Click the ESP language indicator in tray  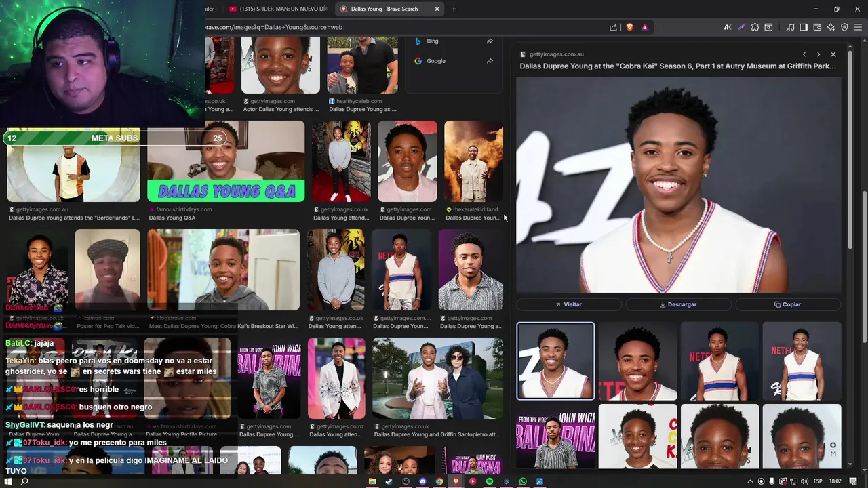click(x=818, y=481)
